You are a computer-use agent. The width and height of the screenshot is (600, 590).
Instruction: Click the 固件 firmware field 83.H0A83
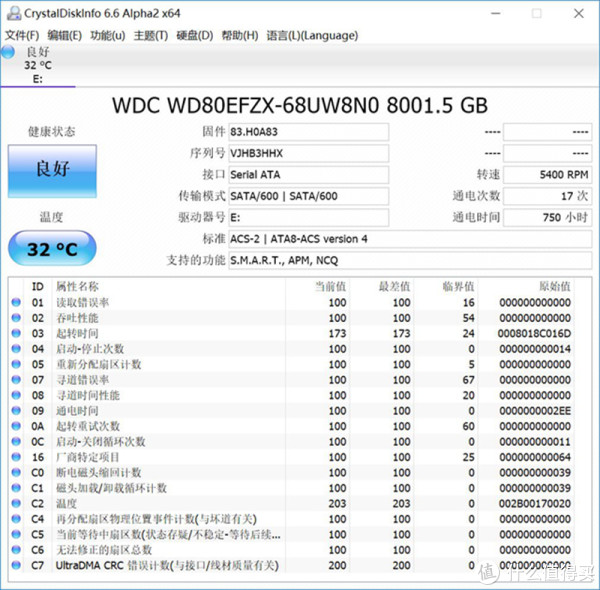tap(307, 132)
